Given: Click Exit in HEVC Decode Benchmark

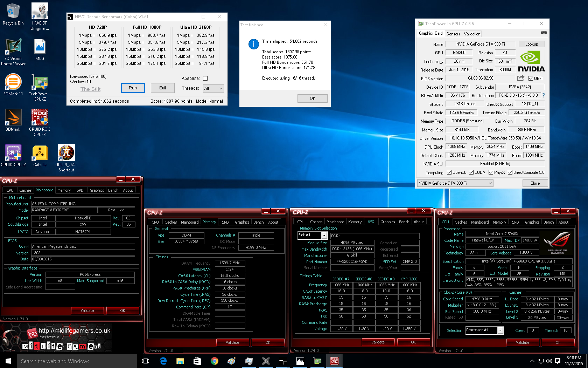Looking at the screenshot, I should (163, 88).
